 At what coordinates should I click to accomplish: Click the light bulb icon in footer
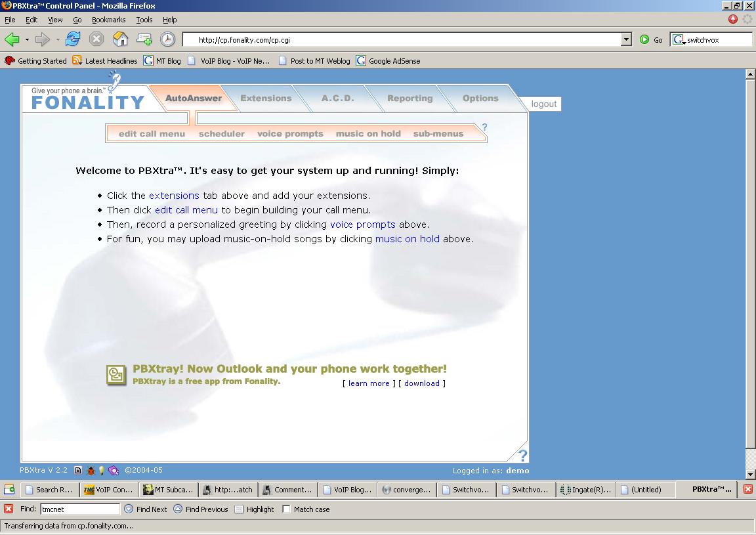point(101,471)
